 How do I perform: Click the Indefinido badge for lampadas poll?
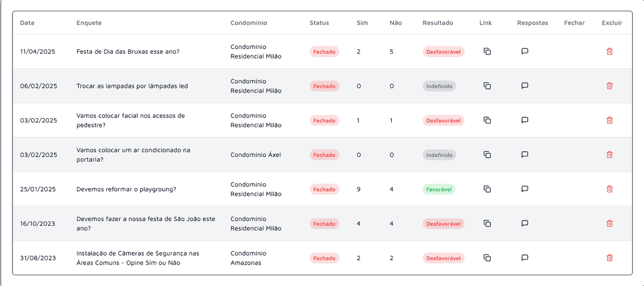pos(439,86)
